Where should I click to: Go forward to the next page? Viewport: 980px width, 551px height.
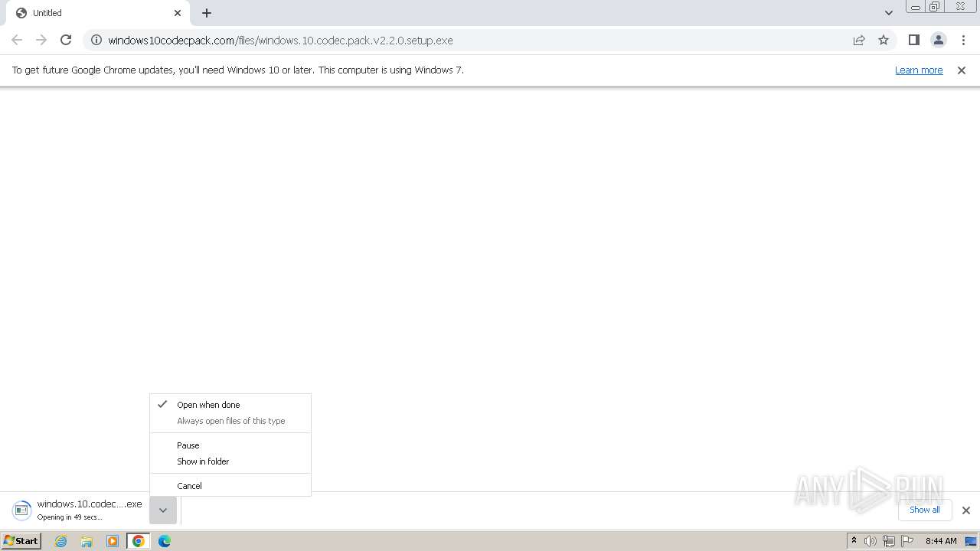point(41,40)
